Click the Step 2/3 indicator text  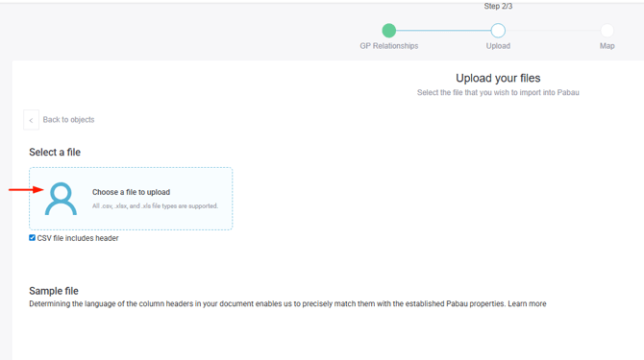point(498,6)
